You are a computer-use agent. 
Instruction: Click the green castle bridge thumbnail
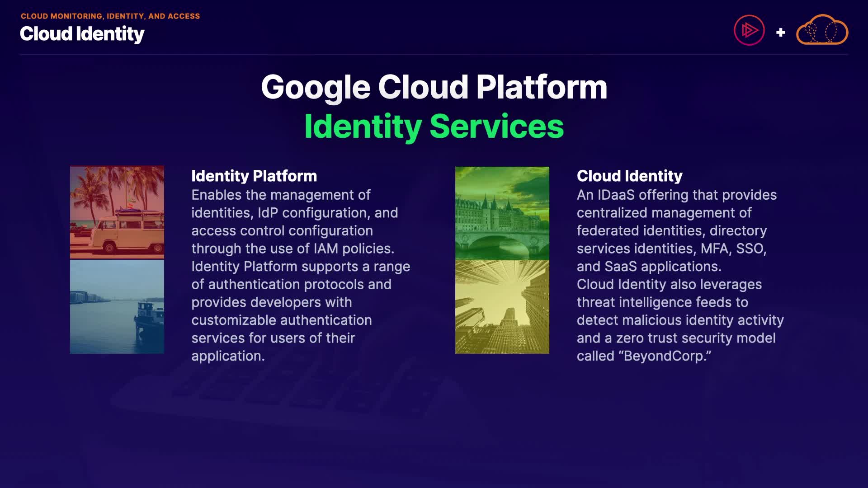[502, 213]
